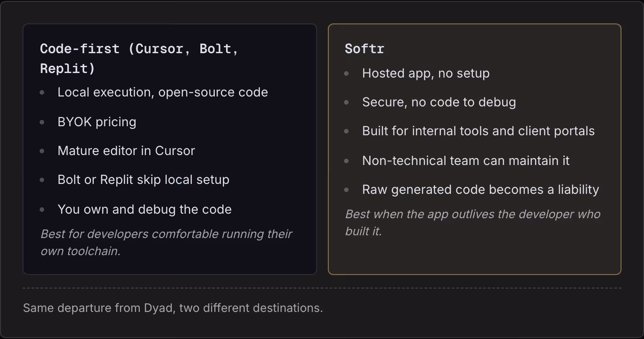Click the 'BYOK pricing' bullet text
The image size is (644, 339).
click(x=97, y=122)
